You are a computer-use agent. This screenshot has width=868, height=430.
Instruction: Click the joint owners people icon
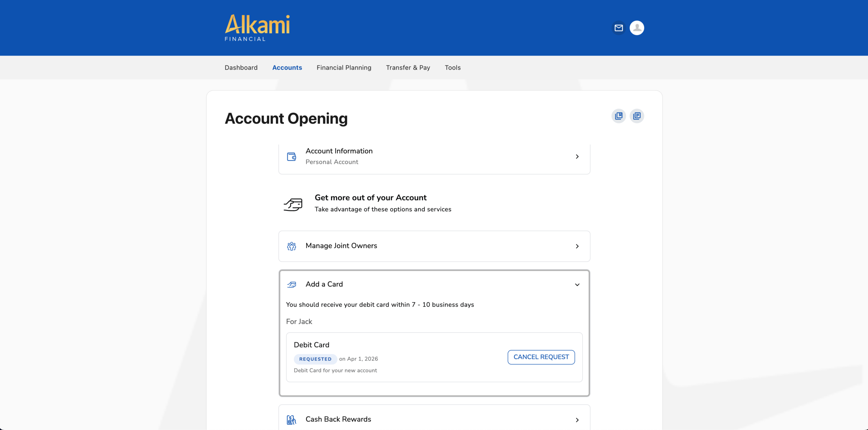[292, 246]
